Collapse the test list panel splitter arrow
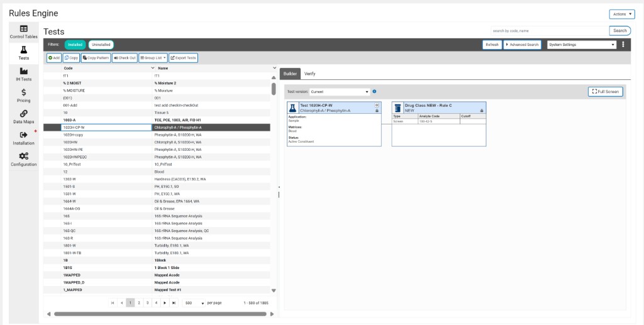Viewport: 644px width, 325px height. 279,187
